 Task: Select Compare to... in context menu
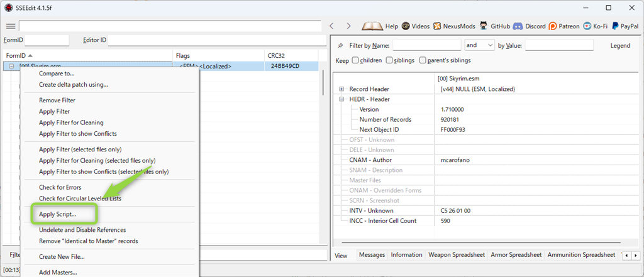click(x=57, y=74)
